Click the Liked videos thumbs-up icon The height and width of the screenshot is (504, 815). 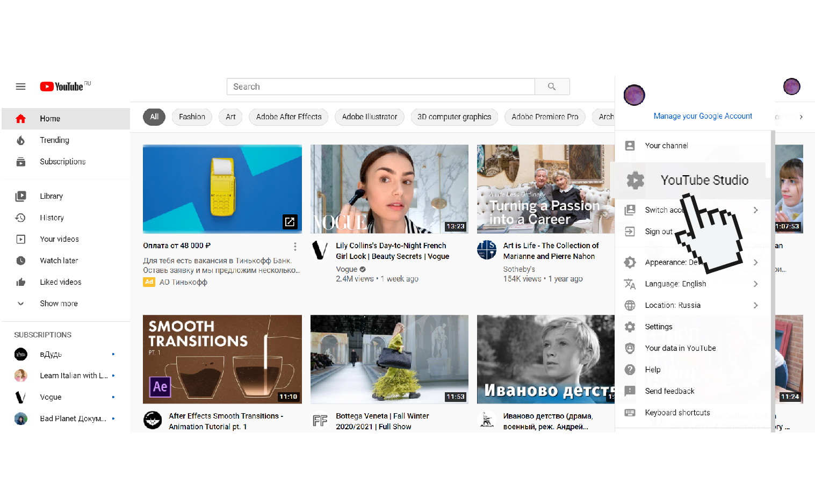(20, 282)
